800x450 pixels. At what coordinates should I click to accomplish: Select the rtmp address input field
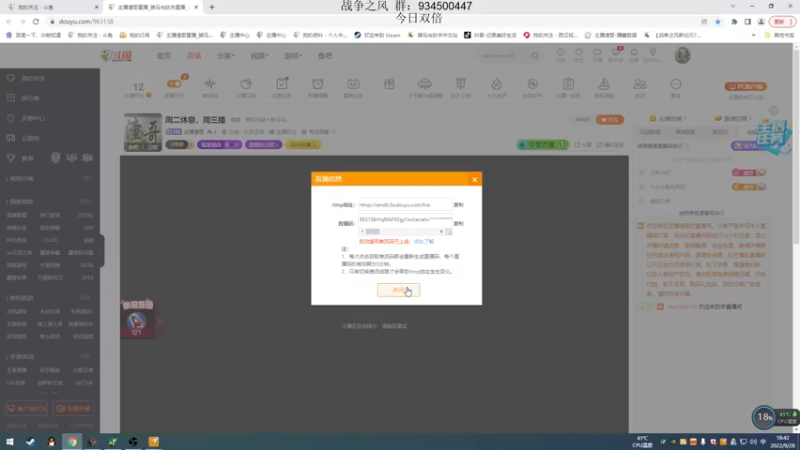[x=405, y=205]
